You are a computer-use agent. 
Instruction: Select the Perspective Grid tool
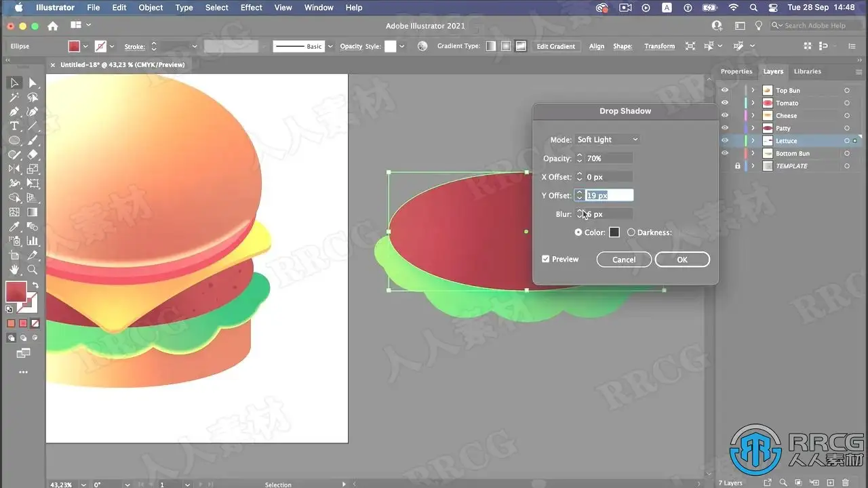[33, 198]
